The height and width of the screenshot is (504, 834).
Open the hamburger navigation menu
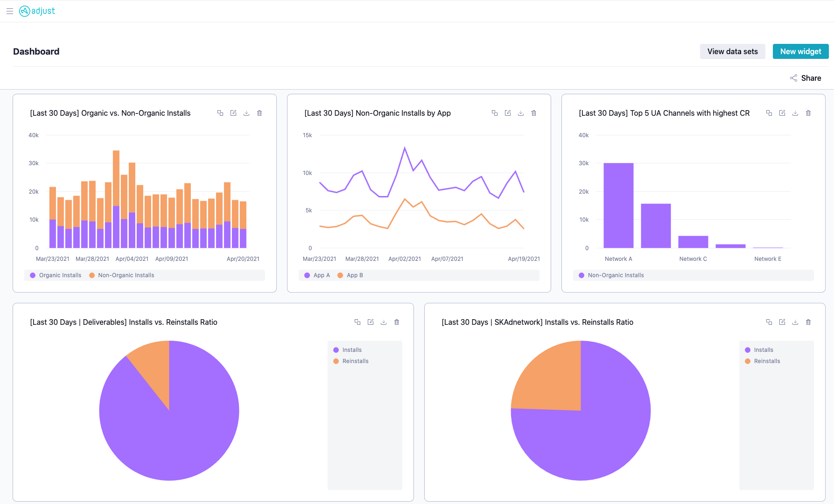click(9, 11)
